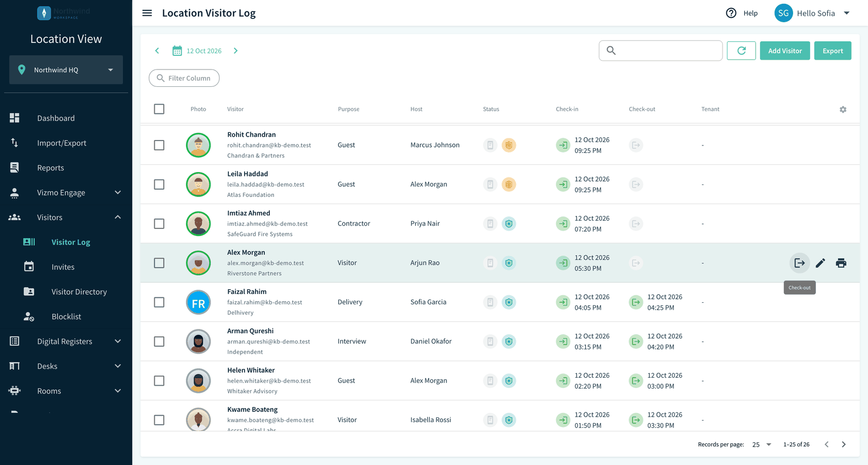Open table column settings gear
868x465 pixels.
pos(843,110)
